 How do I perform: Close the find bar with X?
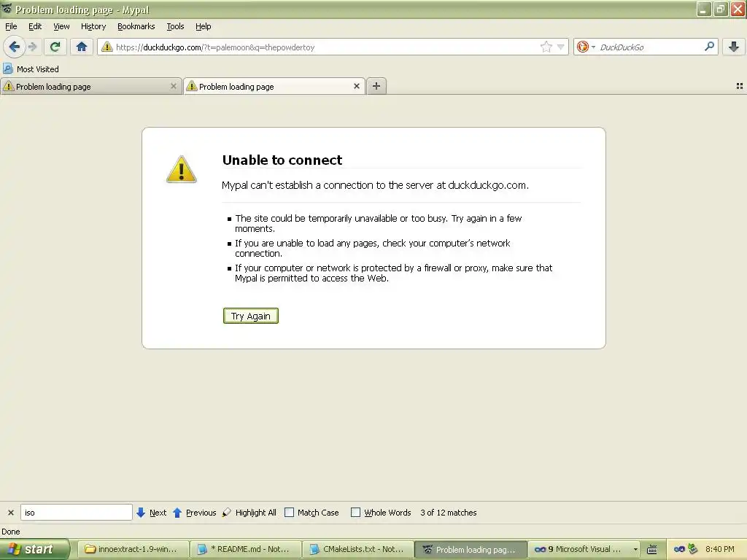11,513
